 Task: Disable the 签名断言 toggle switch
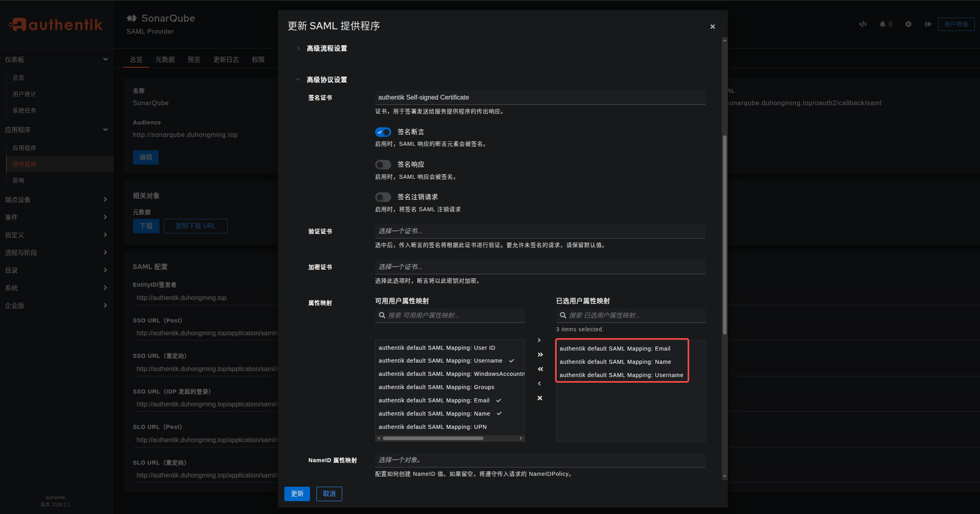click(x=383, y=132)
